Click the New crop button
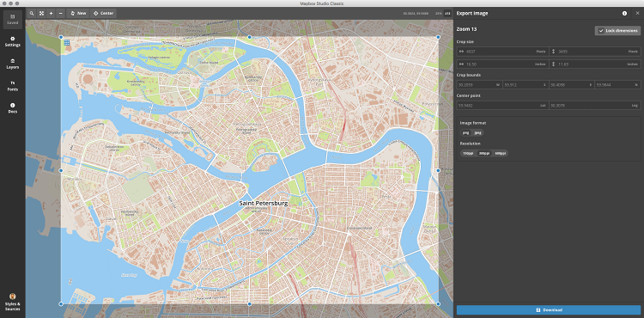The height and width of the screenshot is (318, 644). pos(78,13)
